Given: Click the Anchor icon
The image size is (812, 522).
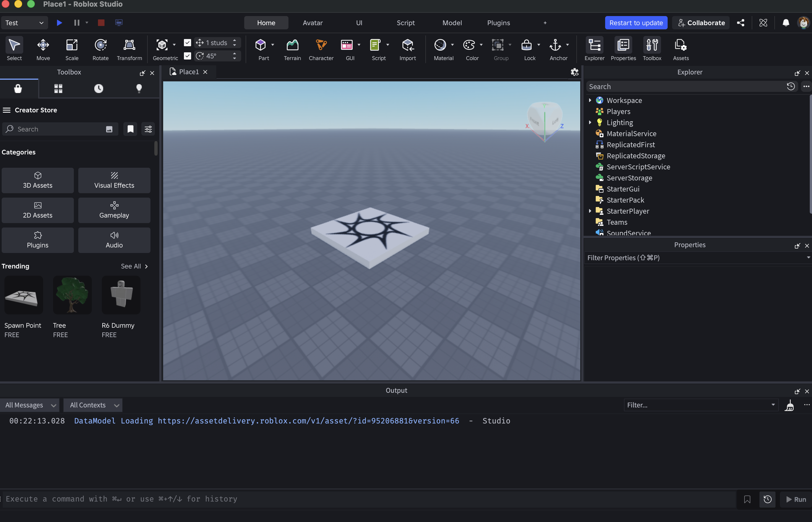Looking at the screenshot, I should [x=555, y=45].
